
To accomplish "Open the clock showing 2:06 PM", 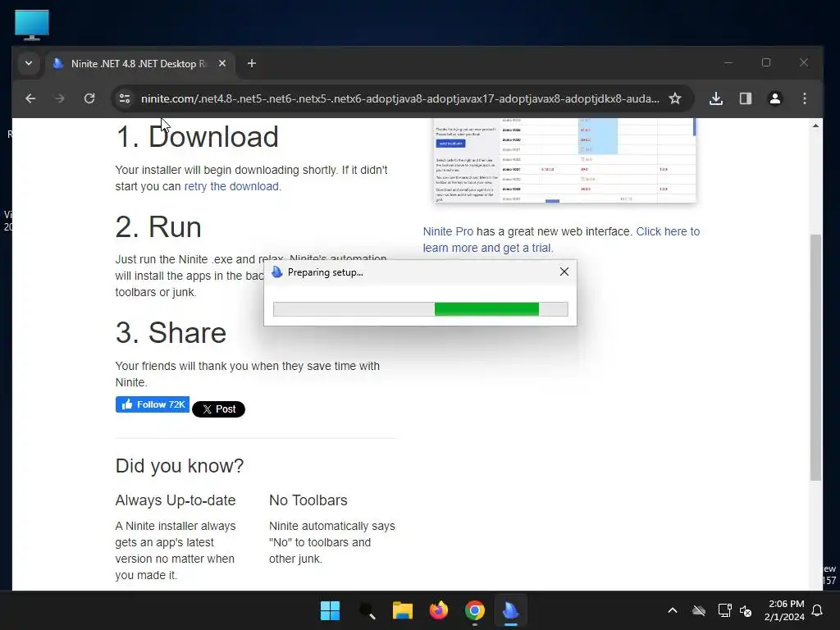I will tap(784, 610).
